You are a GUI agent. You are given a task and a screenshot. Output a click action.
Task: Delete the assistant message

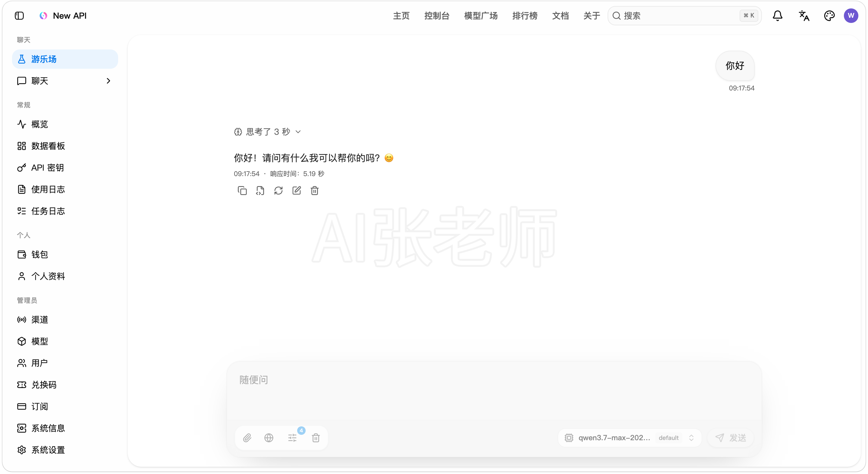315,191
